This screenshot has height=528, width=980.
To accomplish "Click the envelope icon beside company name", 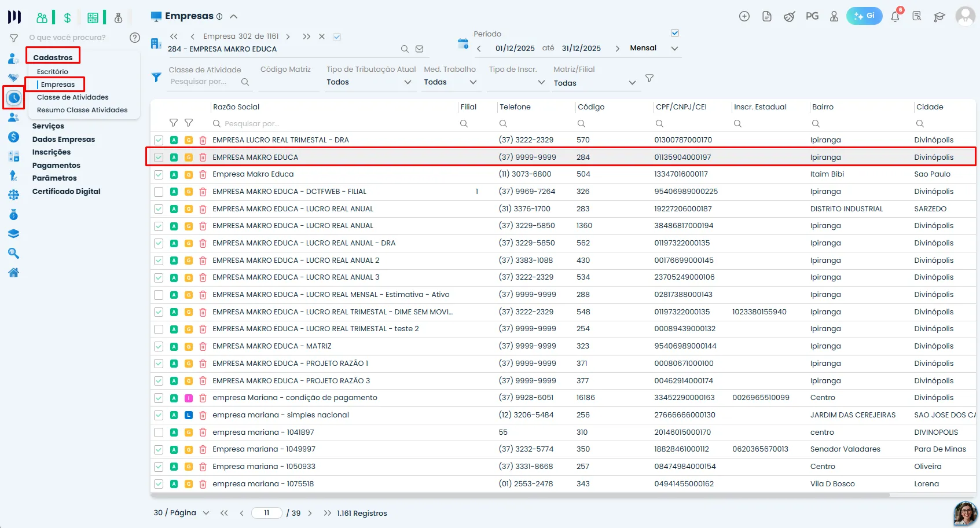I will (x=420, y=49).
